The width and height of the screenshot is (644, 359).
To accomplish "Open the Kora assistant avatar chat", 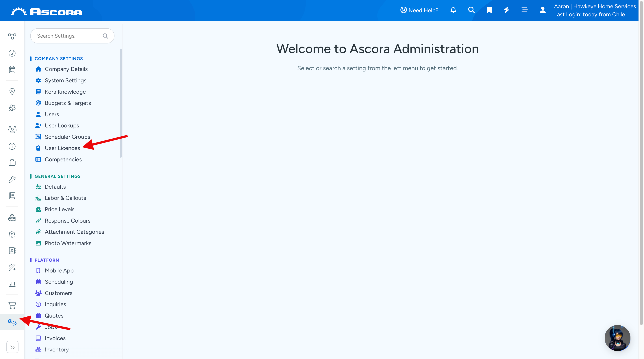I will coord(617,338).
